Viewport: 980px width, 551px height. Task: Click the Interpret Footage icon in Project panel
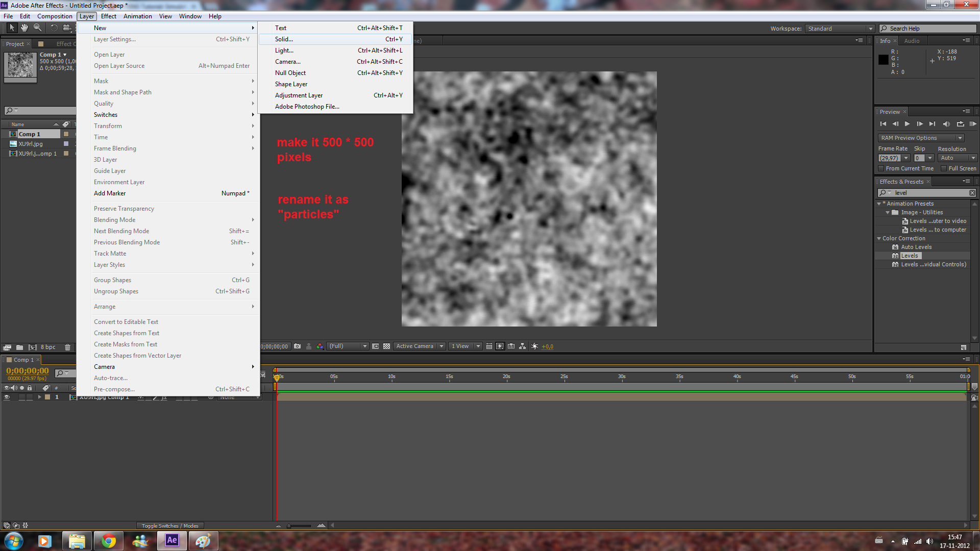click(7, 347)
